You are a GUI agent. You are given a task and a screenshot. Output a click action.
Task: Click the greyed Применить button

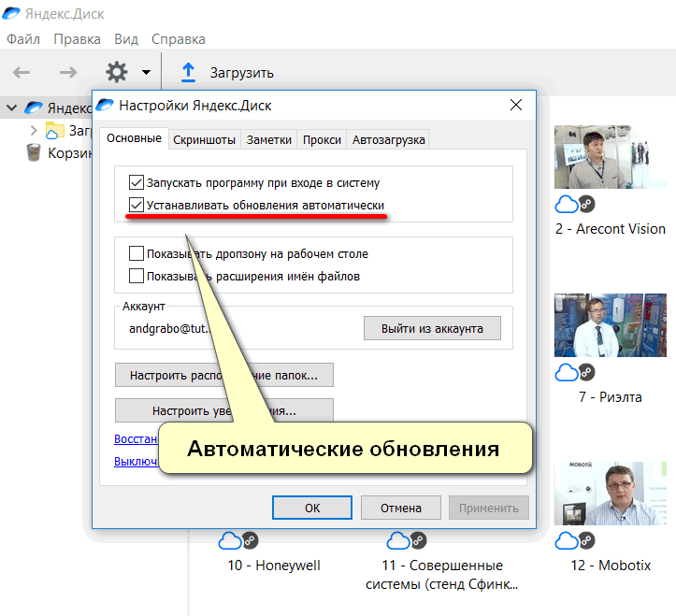click(x=488, y=508)
